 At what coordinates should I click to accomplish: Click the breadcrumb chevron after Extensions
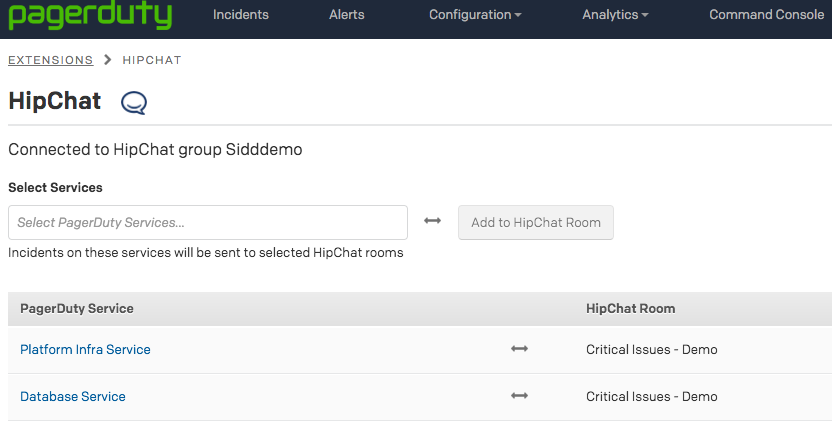[108, 60]
